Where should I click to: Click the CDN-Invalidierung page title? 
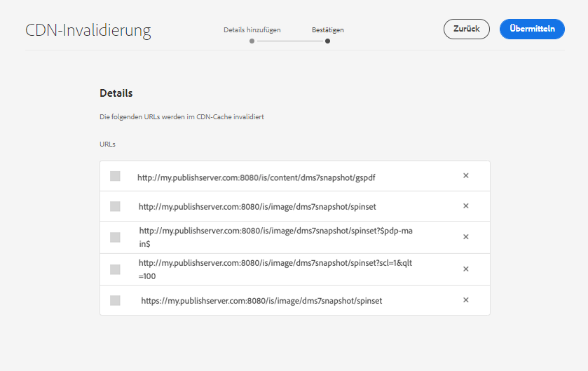pos(88,31)
